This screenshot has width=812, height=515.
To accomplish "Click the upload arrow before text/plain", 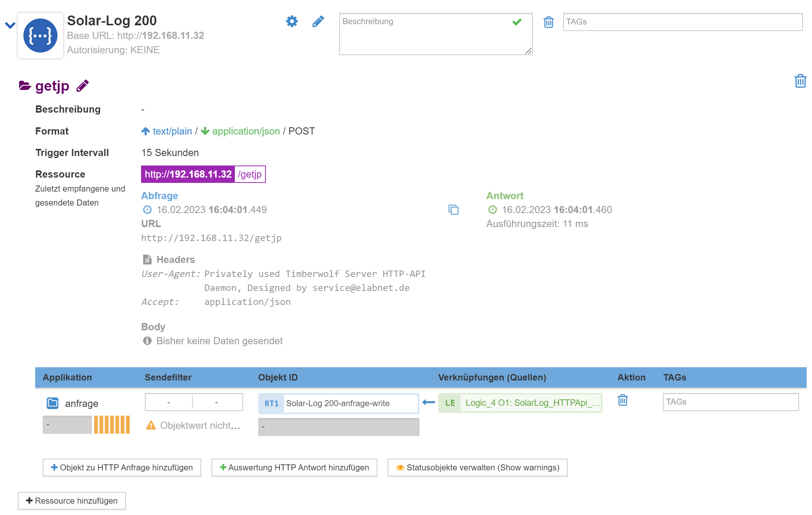I will (x=146, y=131).
